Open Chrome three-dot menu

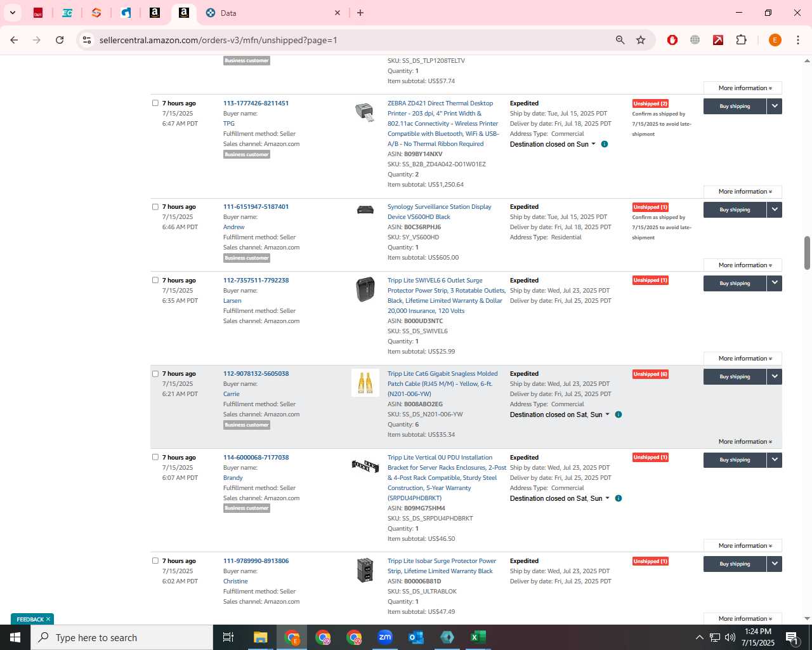(798, 40)
